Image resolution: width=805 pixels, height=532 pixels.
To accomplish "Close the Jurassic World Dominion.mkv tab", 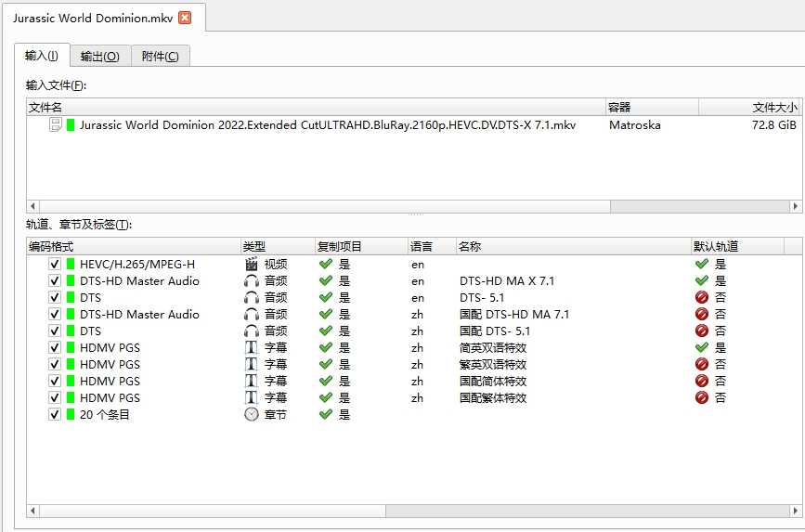I will coord(185,18).
